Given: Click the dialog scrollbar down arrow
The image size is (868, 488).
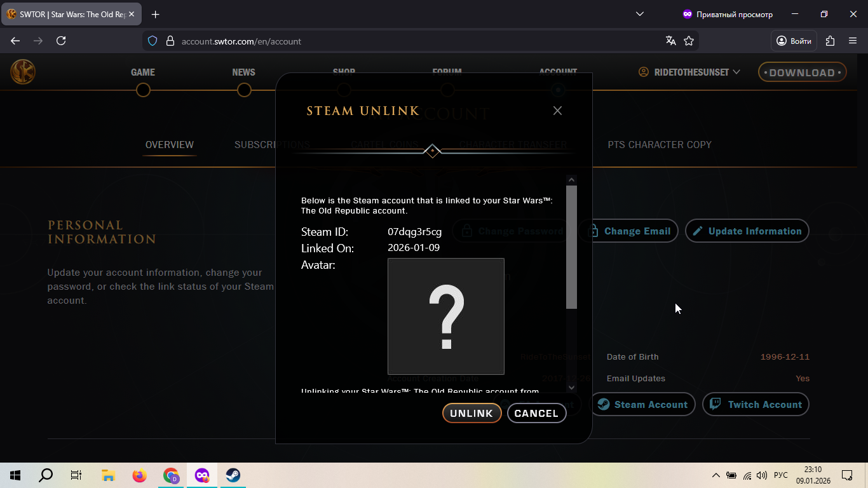Looking at the screenshot, I should pyautogui.click(x=571, y=387).
